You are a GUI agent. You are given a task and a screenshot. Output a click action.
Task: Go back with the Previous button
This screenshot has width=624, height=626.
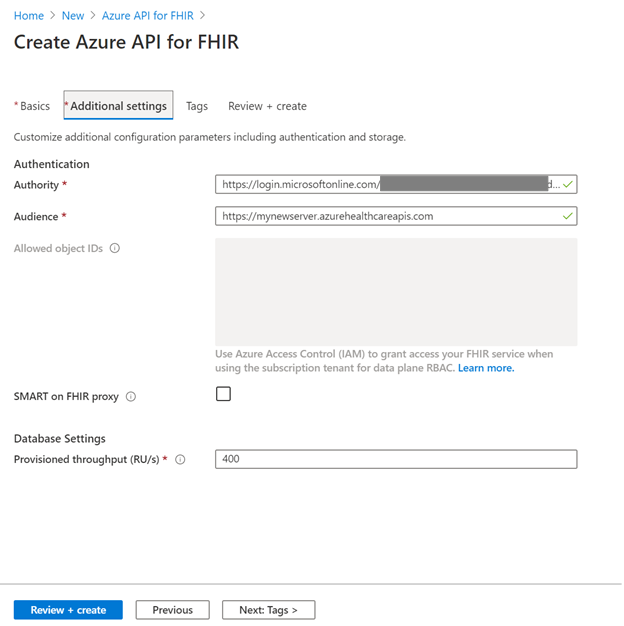(172, 610)
